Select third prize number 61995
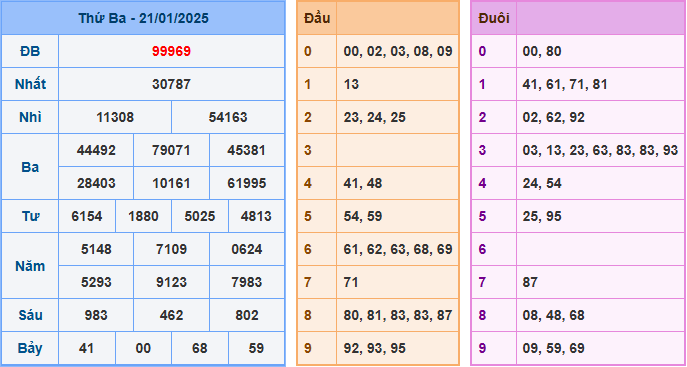This screenshot has width=687, height=367. 247,183
